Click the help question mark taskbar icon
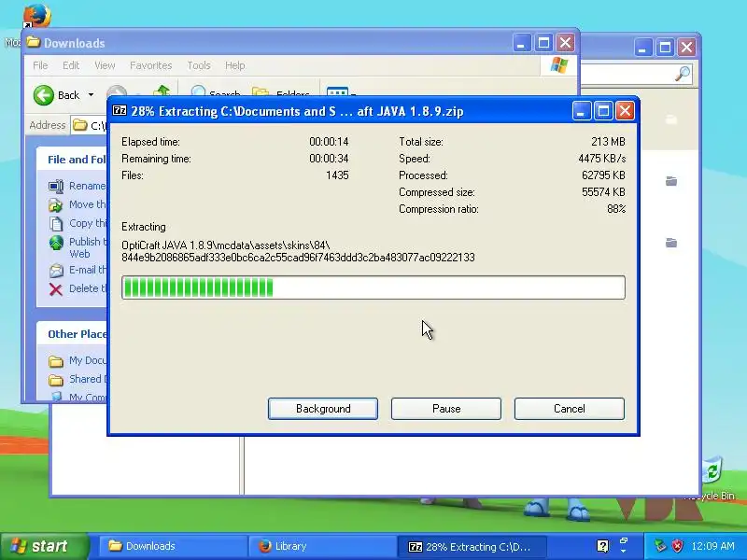The width and height of the screenshot is (747, 560). click(602, 546)
